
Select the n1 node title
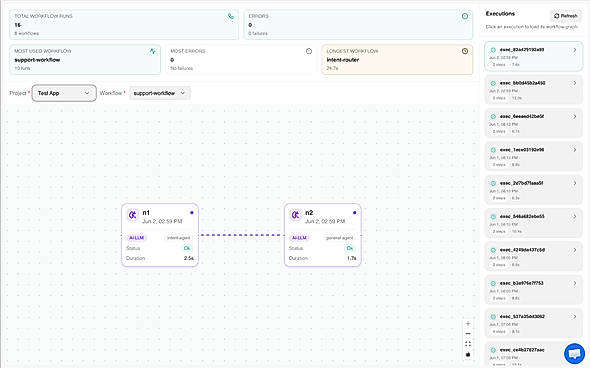point(146,213)
